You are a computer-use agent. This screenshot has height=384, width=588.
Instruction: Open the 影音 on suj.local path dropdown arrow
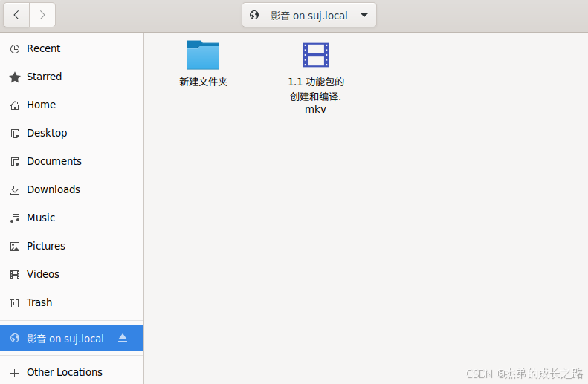tap(364, 16)
